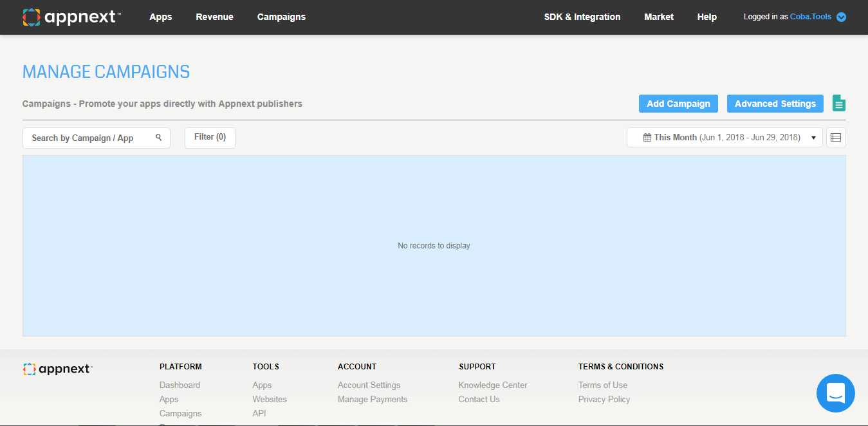Click the Campaigns promote subtitle text
868x426 pixels.
point(162,104)
